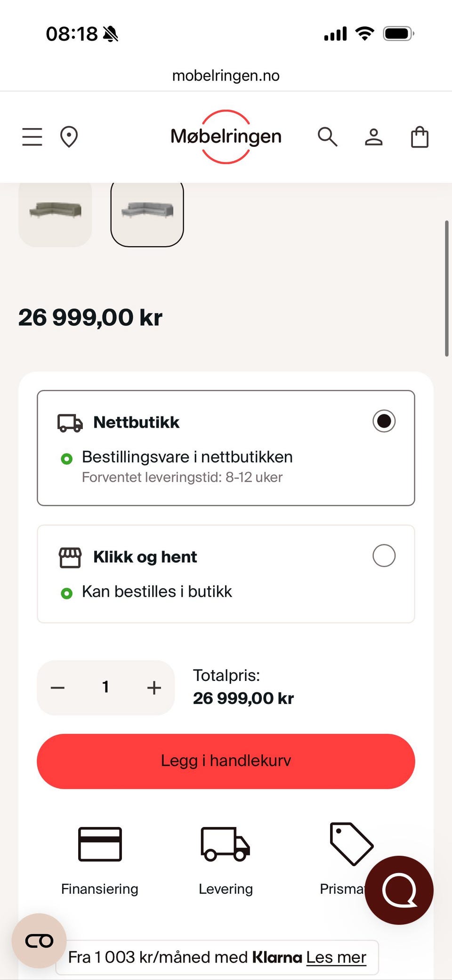
Task: Tap the store locator pin icon
Action: pyautogui.click(x=69, y=137)
